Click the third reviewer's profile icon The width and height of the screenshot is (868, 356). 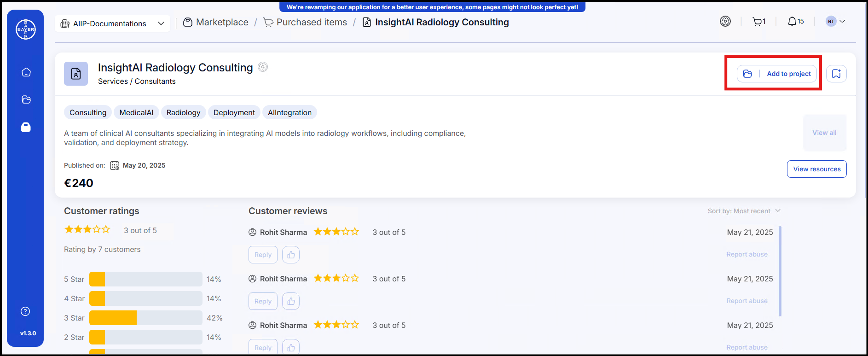pos(252,325)
